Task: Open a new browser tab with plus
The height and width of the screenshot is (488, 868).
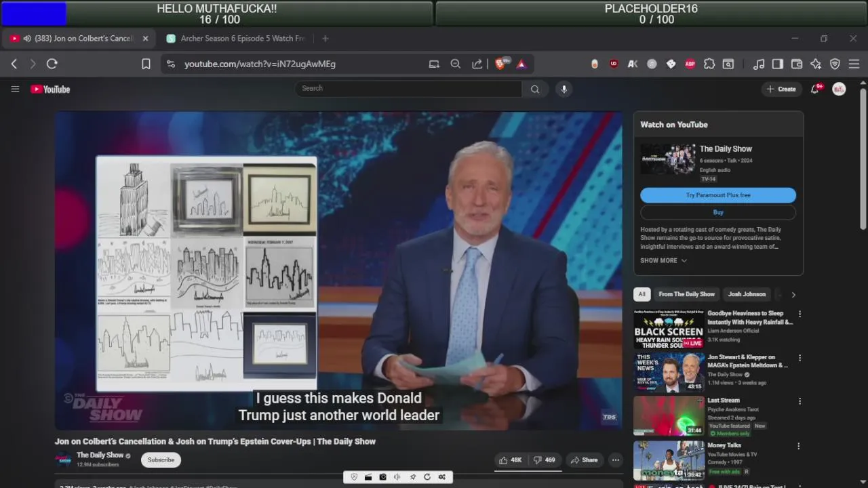Action: (x=325, y=39)
